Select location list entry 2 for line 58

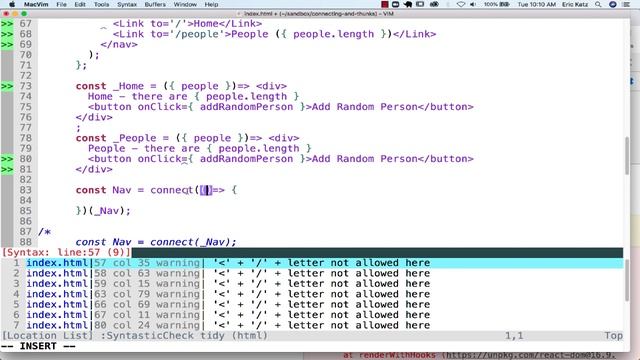click(312, 273)
